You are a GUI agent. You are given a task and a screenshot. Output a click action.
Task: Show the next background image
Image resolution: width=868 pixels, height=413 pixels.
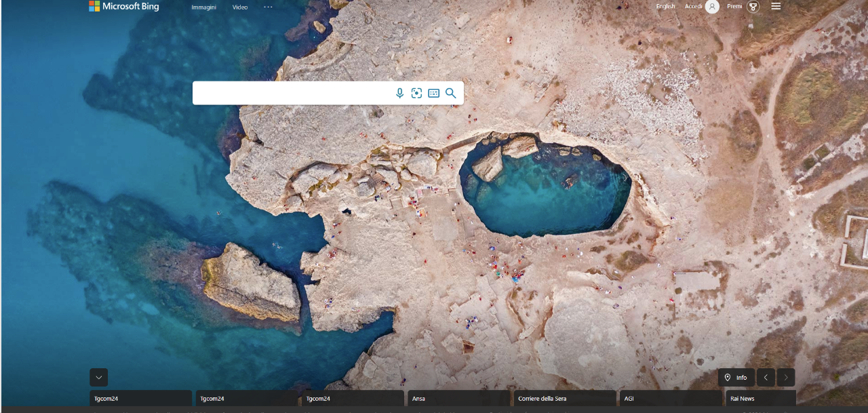(786, 377)
